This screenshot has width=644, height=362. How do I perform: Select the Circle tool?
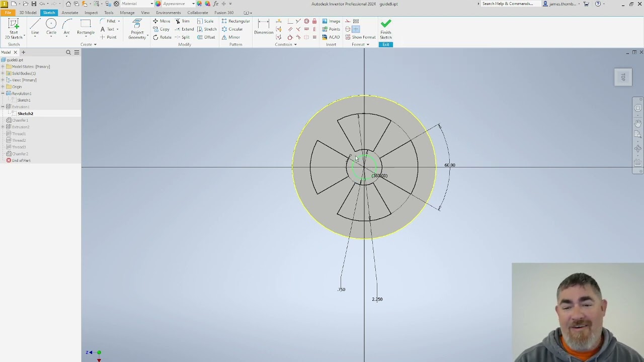pyautogui.click(x=51, y=27)
